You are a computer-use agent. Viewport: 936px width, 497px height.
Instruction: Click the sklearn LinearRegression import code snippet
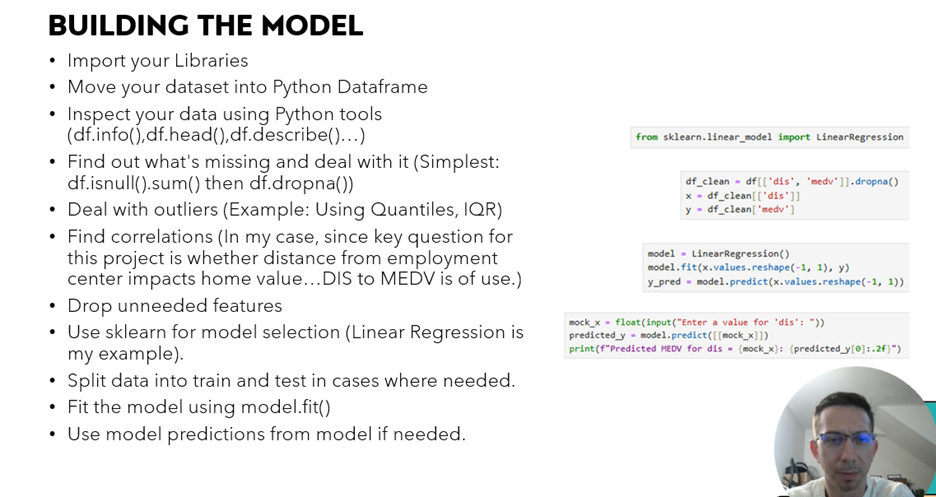point(769,137)
